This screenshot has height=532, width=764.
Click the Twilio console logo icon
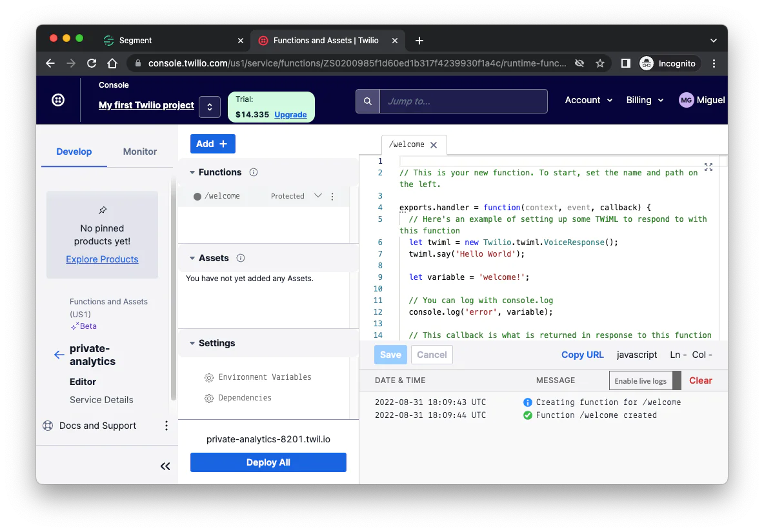(59, 100)
